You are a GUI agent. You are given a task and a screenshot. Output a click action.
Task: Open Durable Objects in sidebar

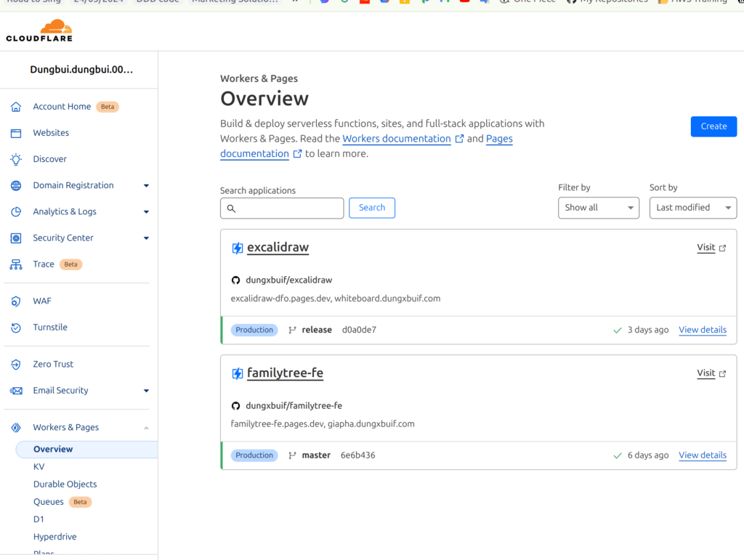(x=65, y=484)
